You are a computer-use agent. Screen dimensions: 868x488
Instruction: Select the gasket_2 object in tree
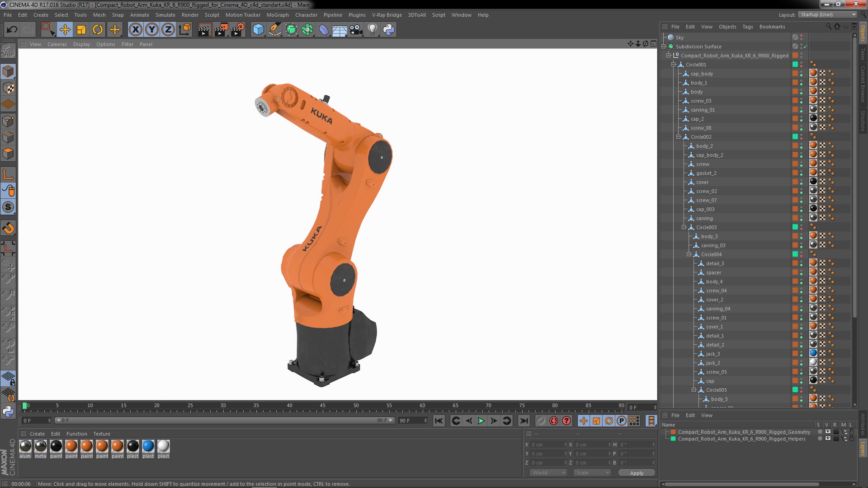(x=706, y=173)
